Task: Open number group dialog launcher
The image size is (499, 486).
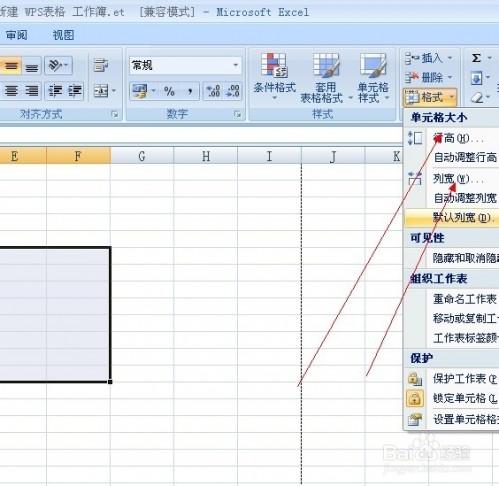Action: [237, 114]
